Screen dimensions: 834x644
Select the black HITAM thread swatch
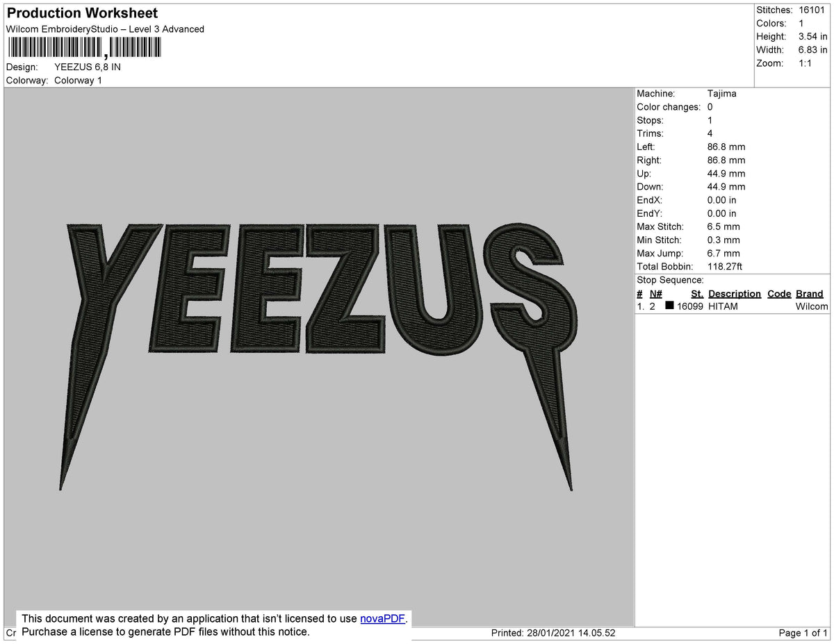pos(669,306)
